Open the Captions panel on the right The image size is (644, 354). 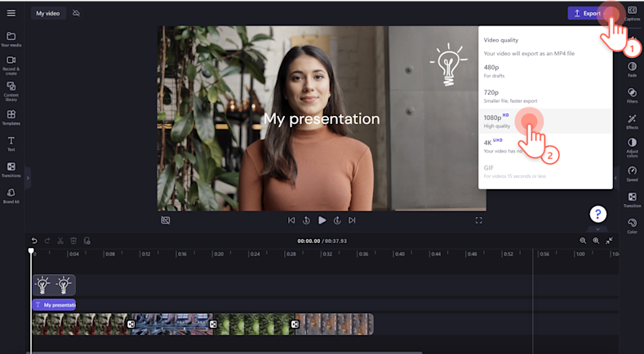[632, 14]
